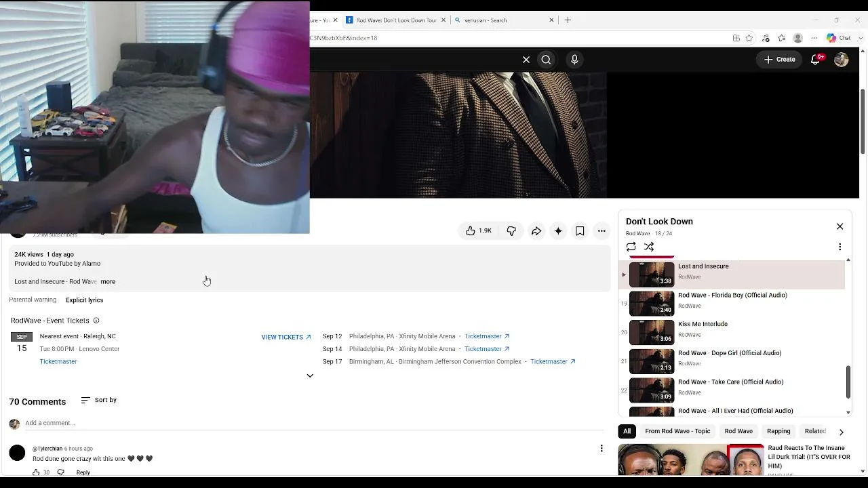This screenshot has width=868, height=488.
Task: Start voice search with the microphone icon
Action: (574, 60)
